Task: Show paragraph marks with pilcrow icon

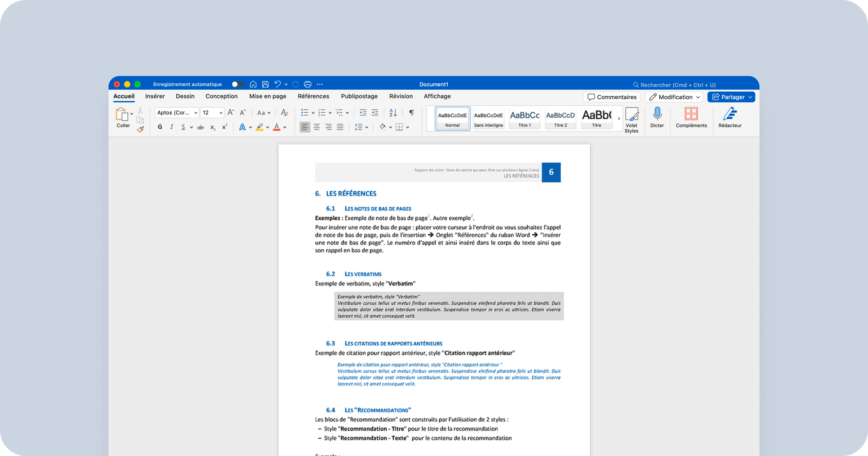Action: (x=412, y=113)
